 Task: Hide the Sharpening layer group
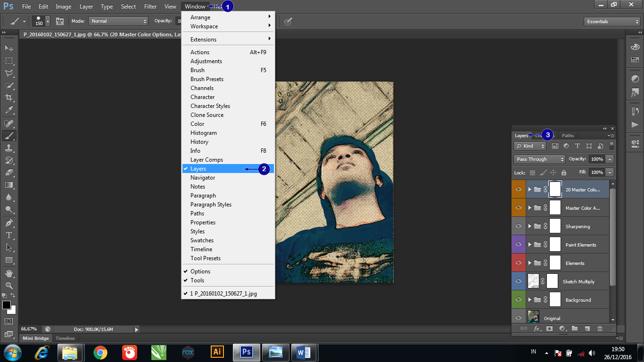click(518, 226)
